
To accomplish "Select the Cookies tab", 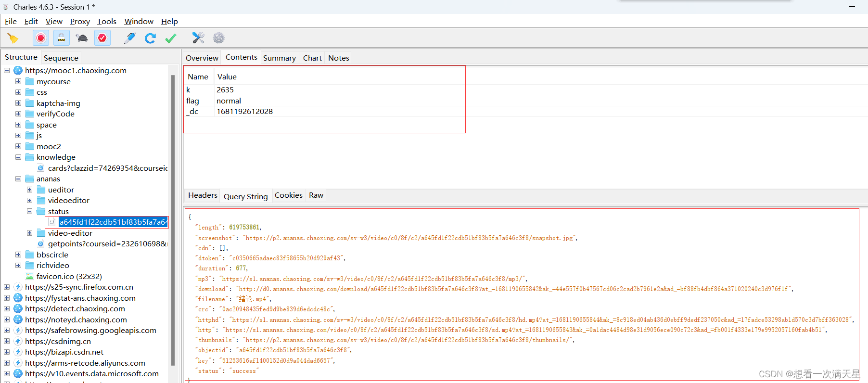I will pos(289,195).
